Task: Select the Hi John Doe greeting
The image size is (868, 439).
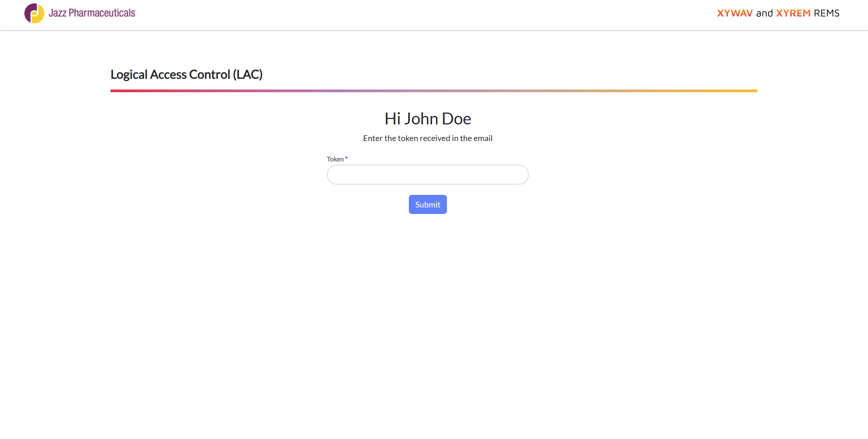Action: (428, 119)
